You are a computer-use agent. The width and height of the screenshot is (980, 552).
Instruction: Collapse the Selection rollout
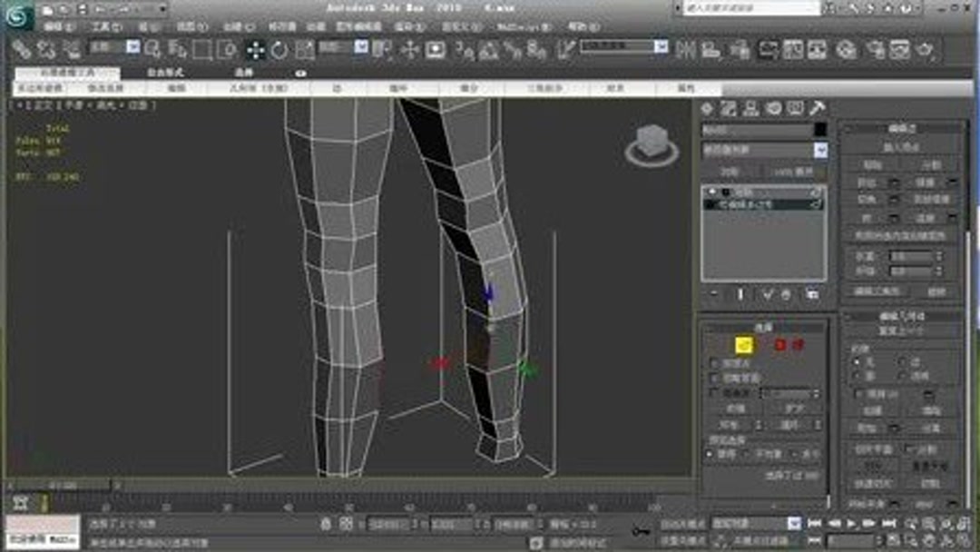(x=762, y=327)
